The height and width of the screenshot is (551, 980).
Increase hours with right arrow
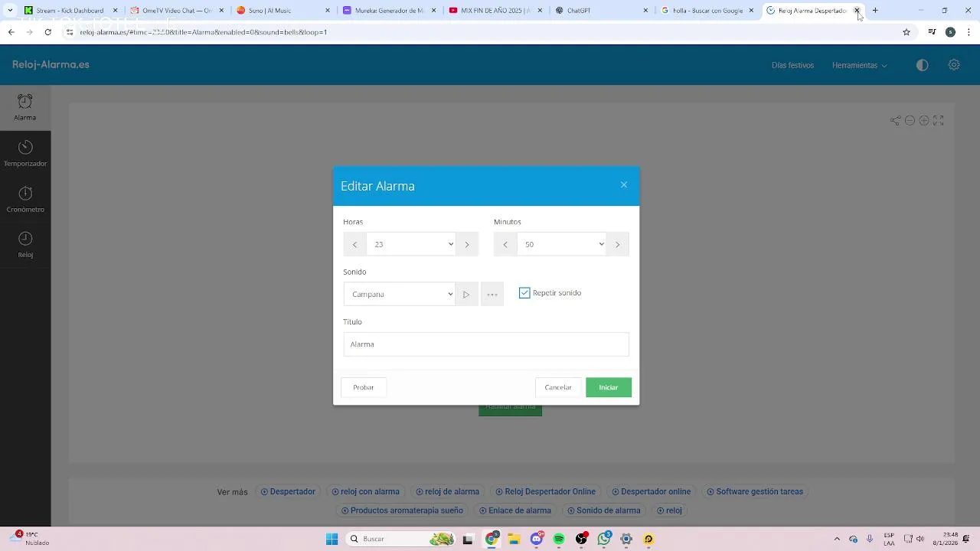point(467,245)
